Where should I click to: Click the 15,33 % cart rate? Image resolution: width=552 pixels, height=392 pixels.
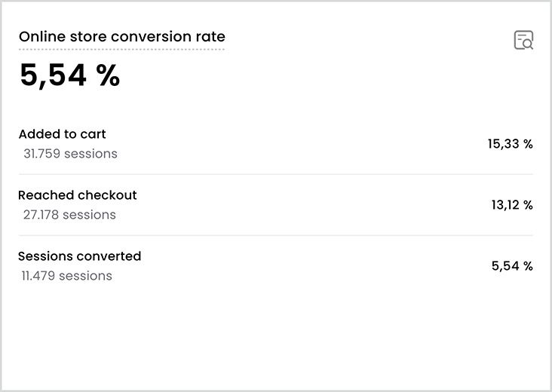point(510,144)
